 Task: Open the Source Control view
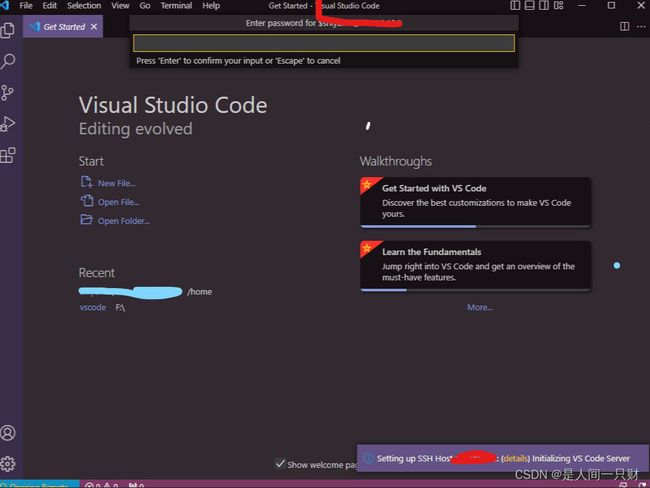click(7, 93)
